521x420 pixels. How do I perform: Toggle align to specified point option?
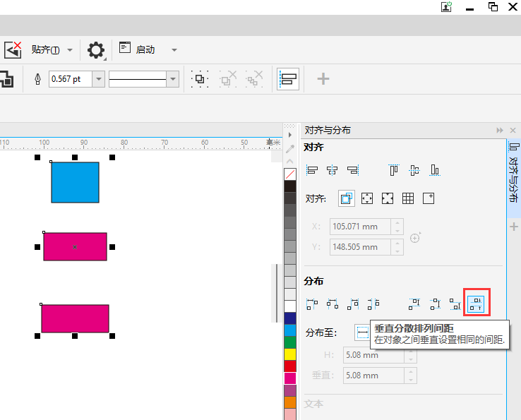tap(429, 198)
